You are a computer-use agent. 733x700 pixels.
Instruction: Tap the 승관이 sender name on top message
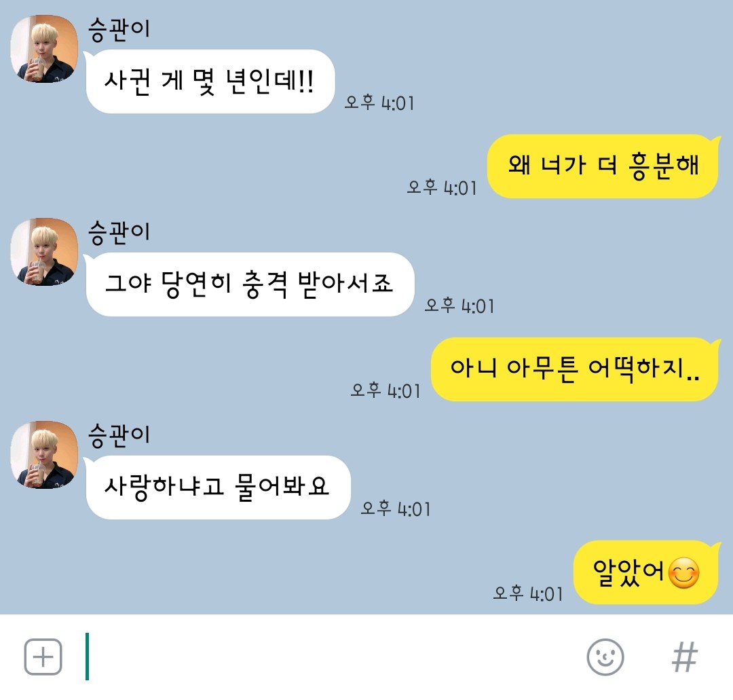point(119,29)
